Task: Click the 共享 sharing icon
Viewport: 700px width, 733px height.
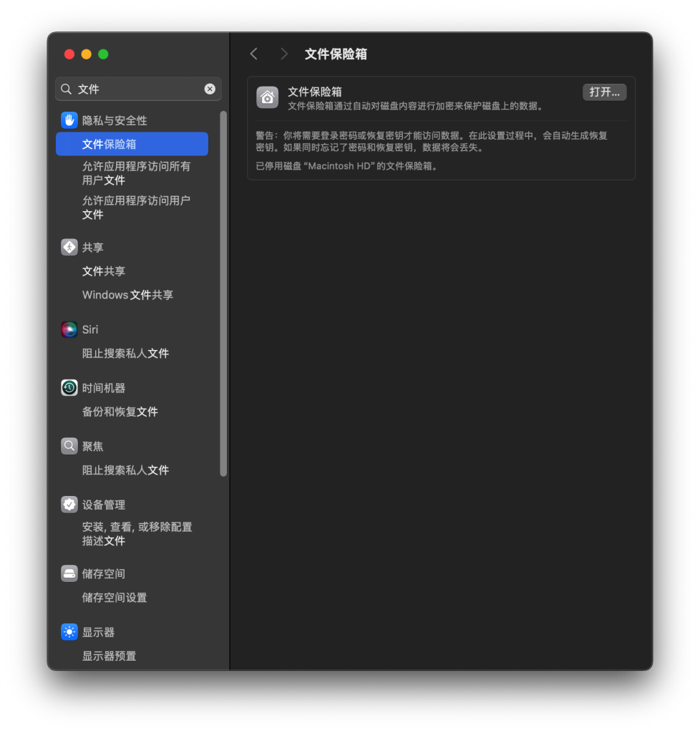Action: pyautogui.click(x=69, y=247)
